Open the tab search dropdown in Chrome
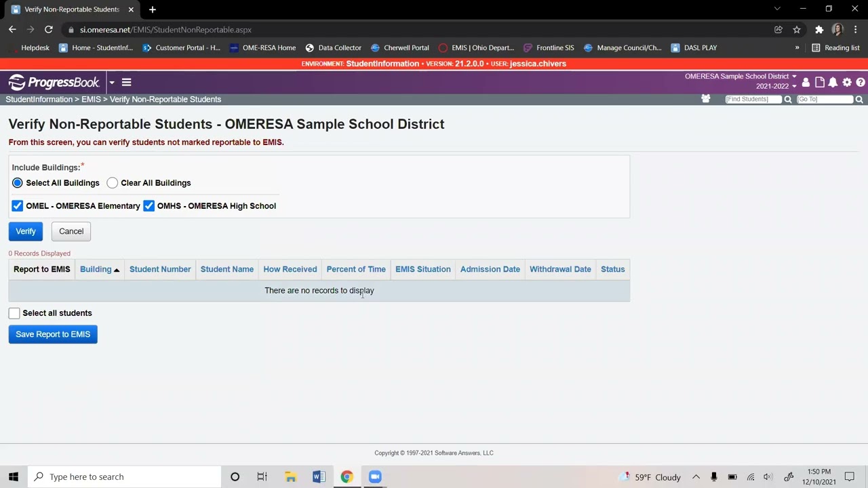Viewport: 868px width, 488px height. tap(777, 9)
